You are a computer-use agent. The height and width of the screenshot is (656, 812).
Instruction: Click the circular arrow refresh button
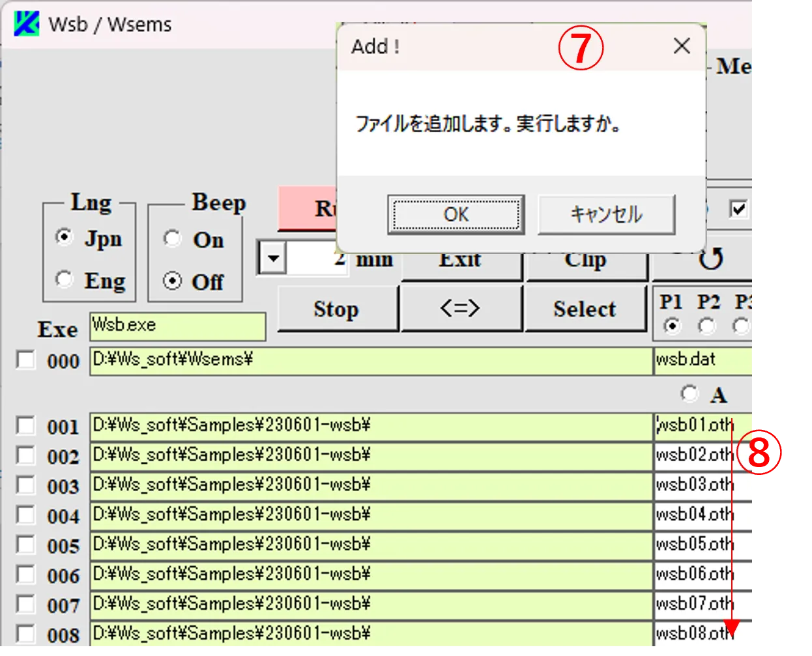(710, 261)
